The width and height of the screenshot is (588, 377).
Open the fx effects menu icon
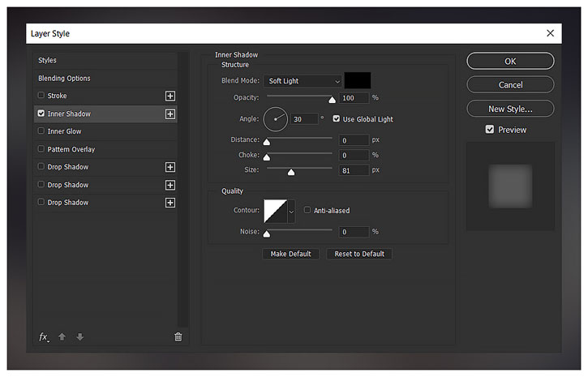(44, 337)
